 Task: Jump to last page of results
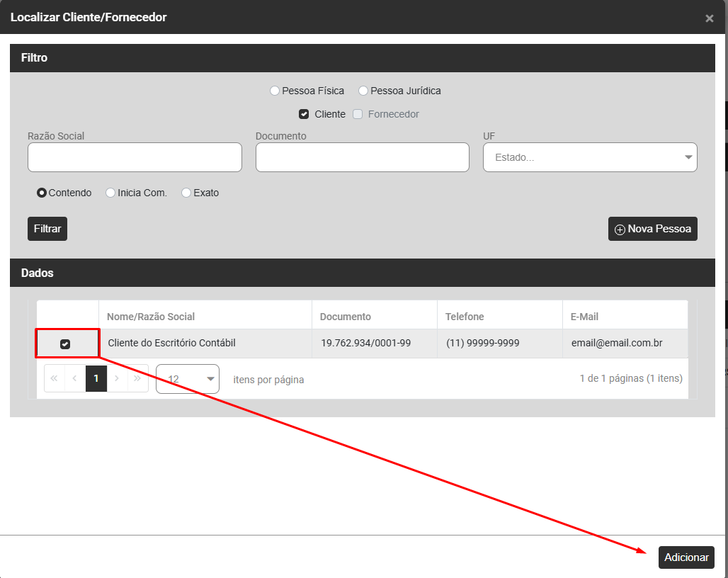[x=138, y=379]
